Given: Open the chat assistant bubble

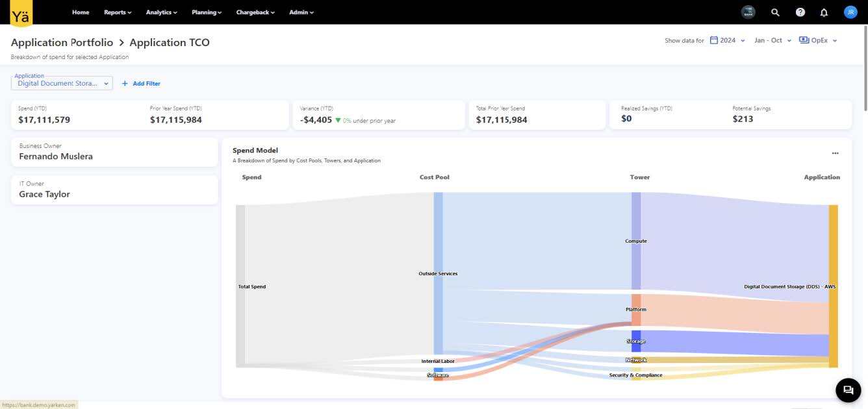Looking at the screenshot, I should (847, 390).
